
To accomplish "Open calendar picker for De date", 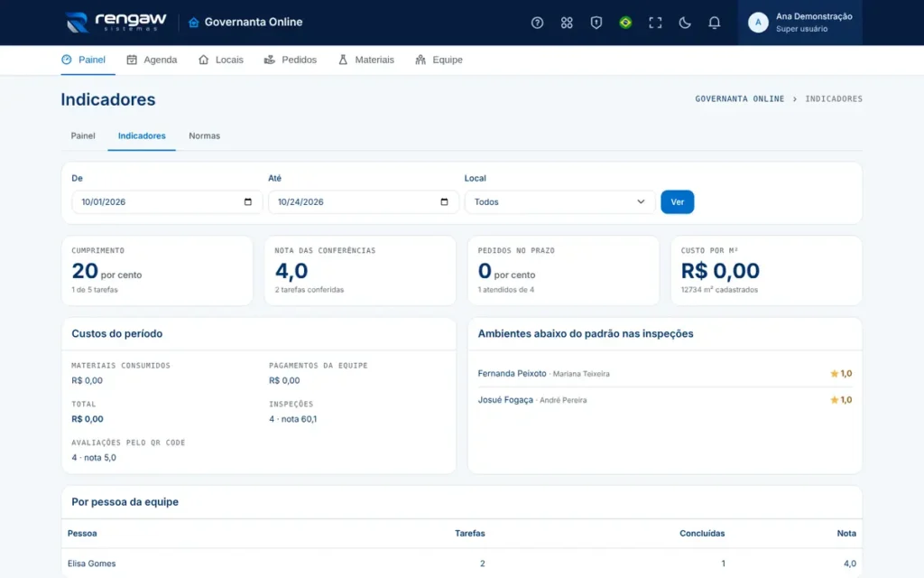I will 248,201.
